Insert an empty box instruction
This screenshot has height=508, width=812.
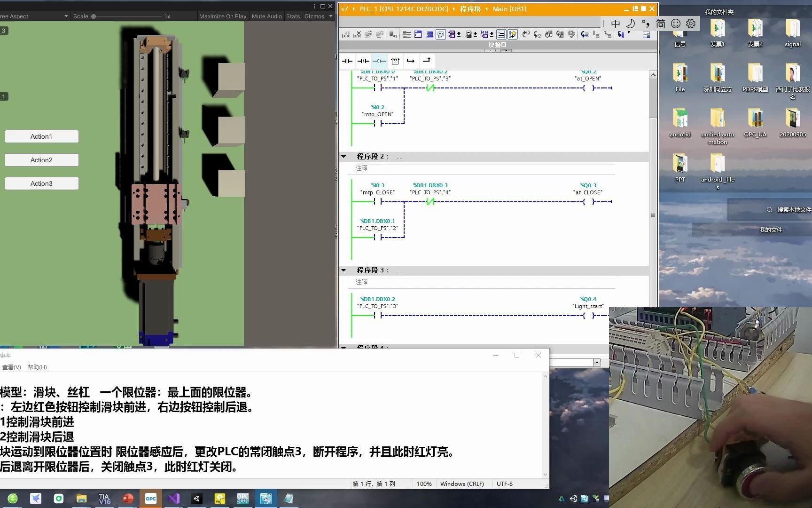tap(395, 61)
